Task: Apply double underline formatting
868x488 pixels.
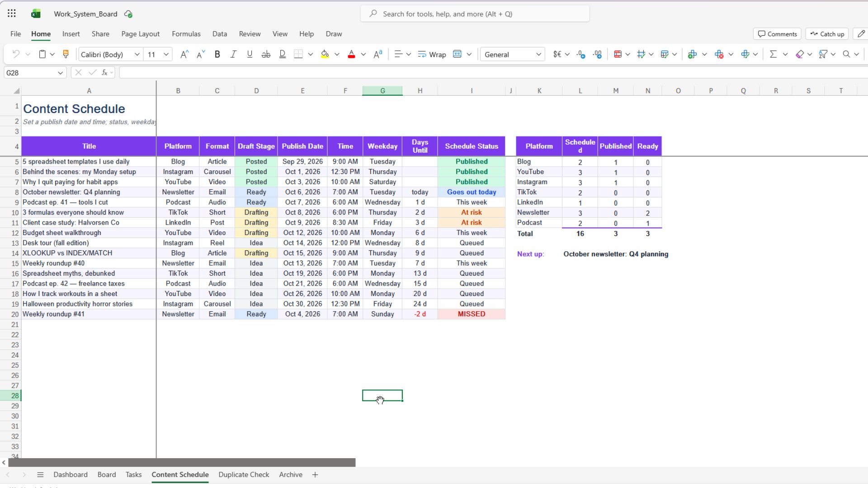Action: tap(283, 54)
